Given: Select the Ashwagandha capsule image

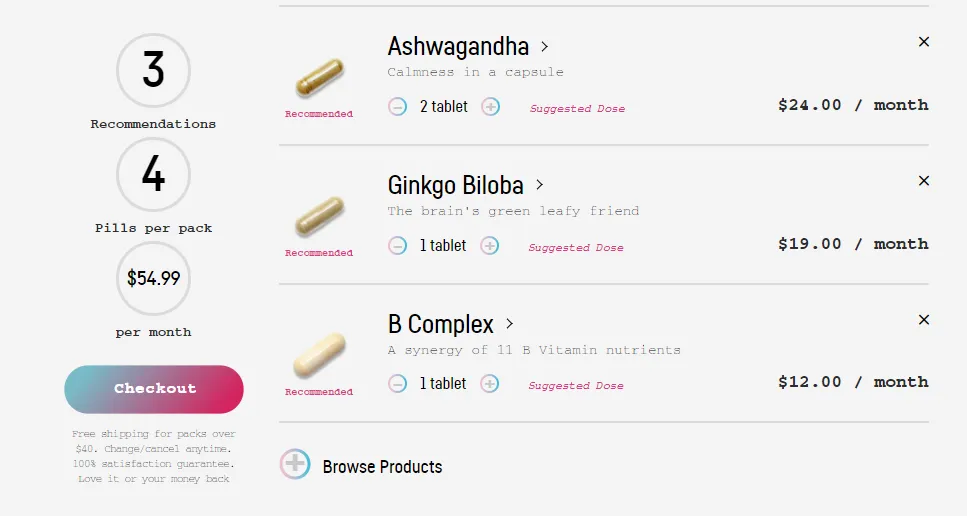Looking at the screenshot, I should [319, 78].
